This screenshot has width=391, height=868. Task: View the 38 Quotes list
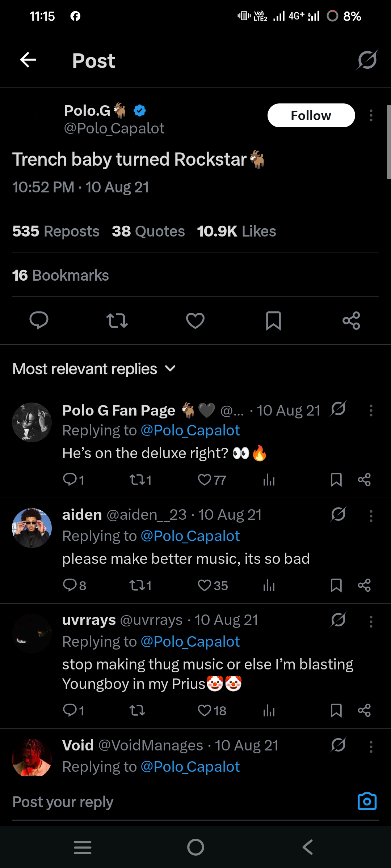[148, 231]
